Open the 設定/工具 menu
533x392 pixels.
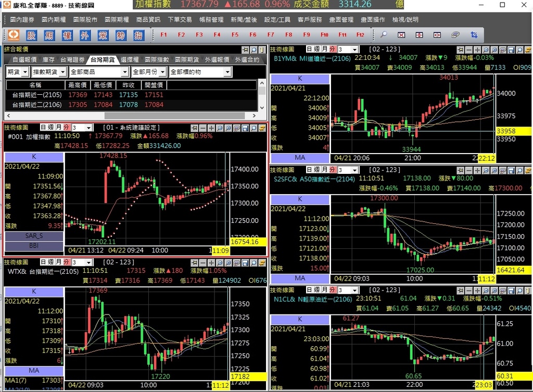(x=277, y=20)
